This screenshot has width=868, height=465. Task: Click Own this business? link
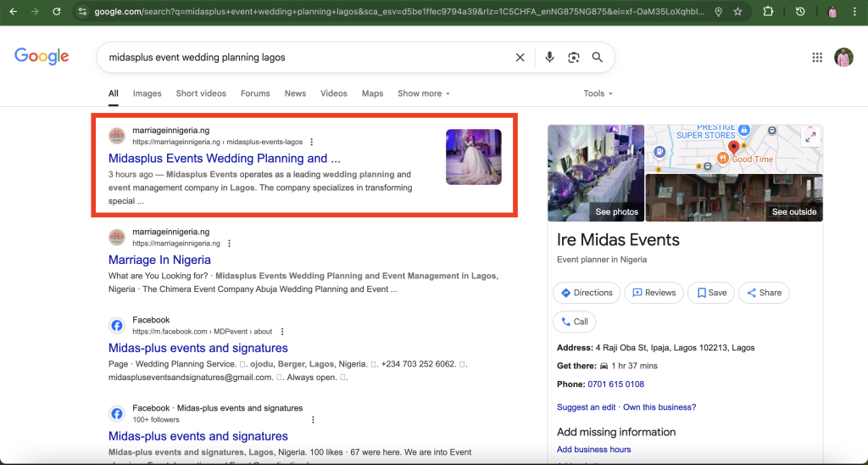[x=659, y=406]
